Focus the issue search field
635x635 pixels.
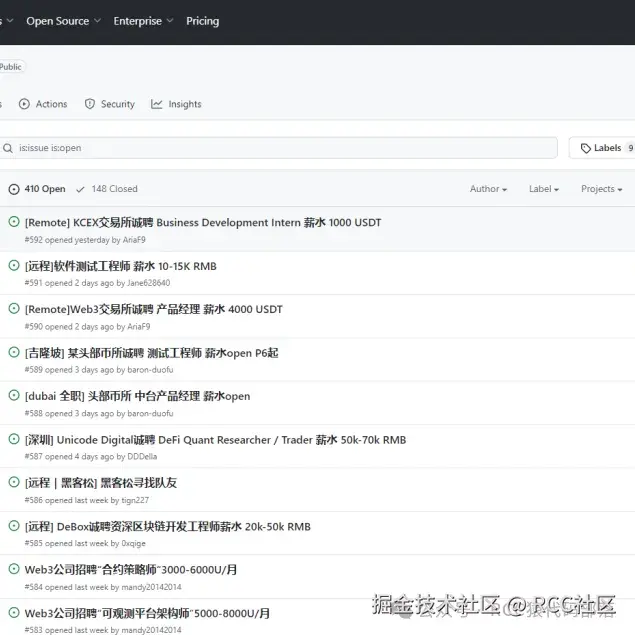tap(279, 148)
